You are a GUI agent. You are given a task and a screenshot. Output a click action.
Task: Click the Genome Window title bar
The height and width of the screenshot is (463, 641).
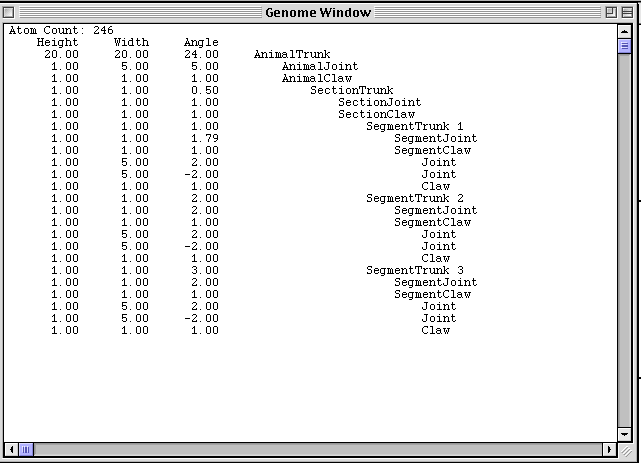point(318,13)
